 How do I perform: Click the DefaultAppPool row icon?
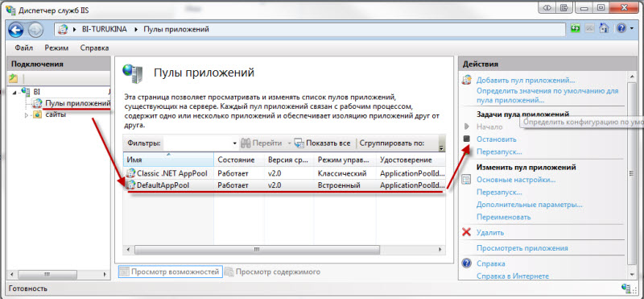click(x=131, y=185)
